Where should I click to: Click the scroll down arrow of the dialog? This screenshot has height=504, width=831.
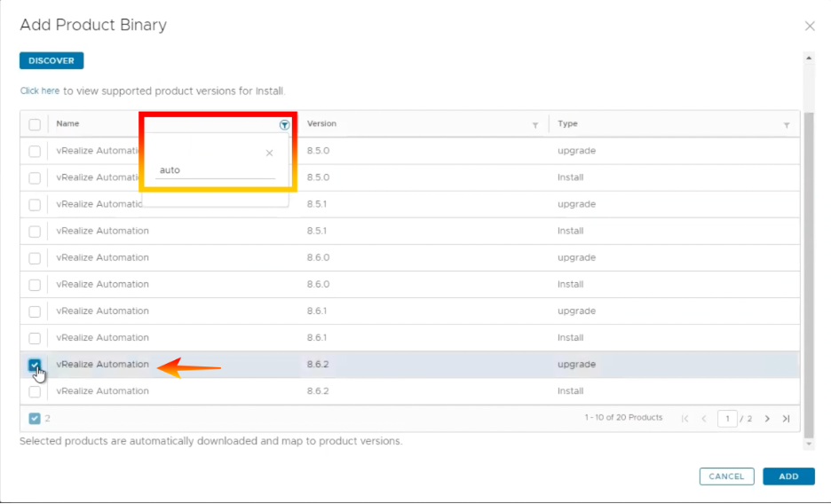(809, 445)
